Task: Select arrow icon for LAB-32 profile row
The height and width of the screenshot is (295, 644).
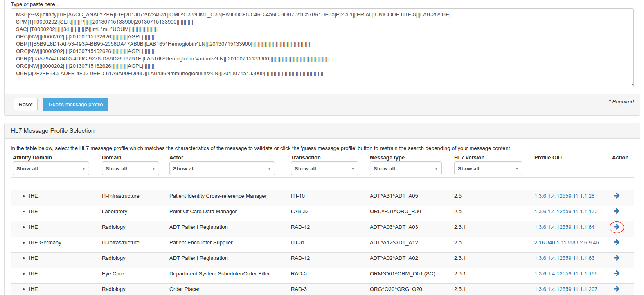Action: point(617,212)
